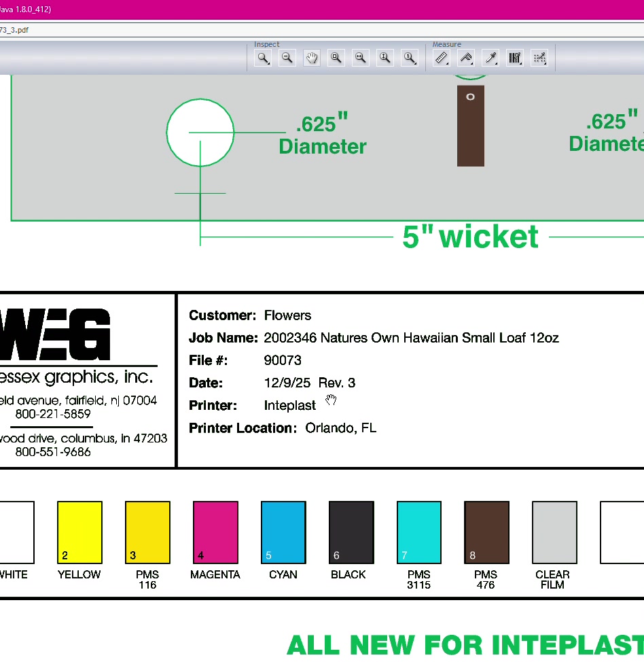The width and height of the screenshot is (644, 662).
Task: Select the barcode verification tool
Action: point(515,58)
